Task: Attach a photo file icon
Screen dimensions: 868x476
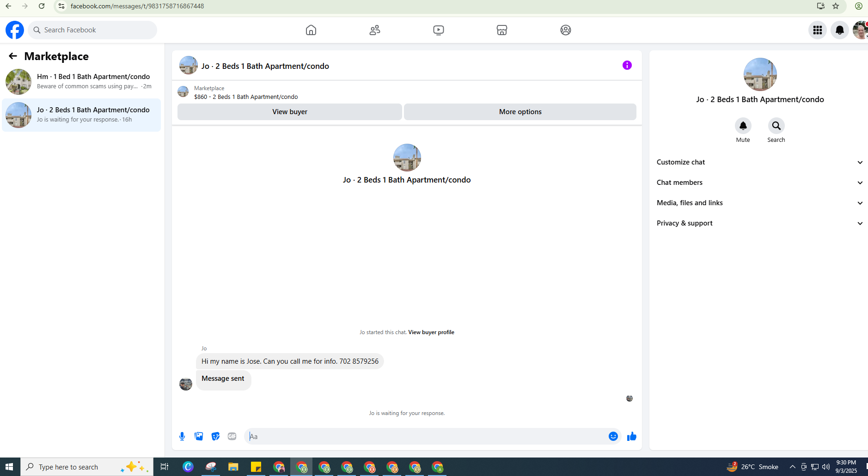Action: 199,436
